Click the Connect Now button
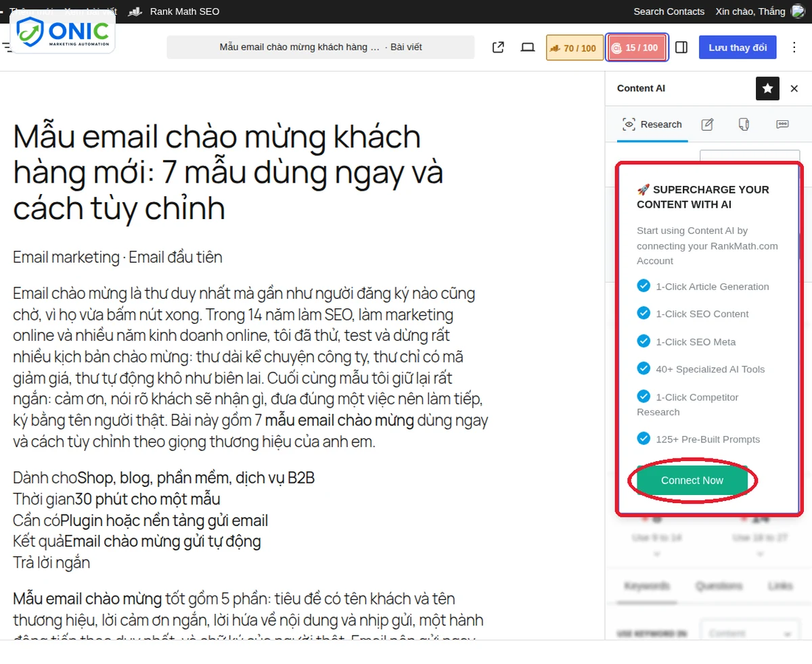 [692, 480]
